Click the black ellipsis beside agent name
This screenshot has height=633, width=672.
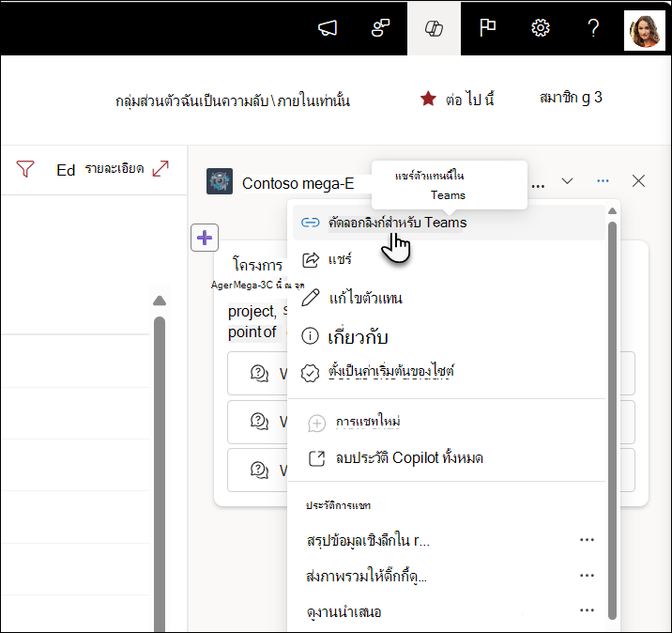[538, 186]
